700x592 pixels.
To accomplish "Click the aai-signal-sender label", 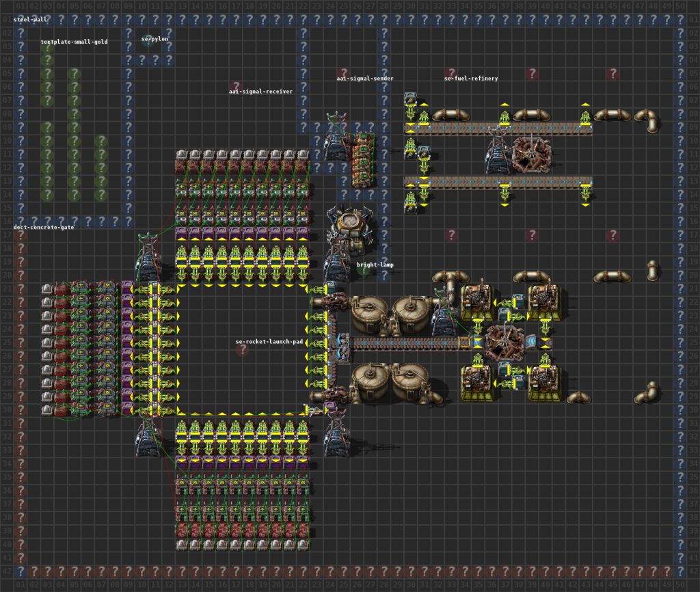I will 365,79.
